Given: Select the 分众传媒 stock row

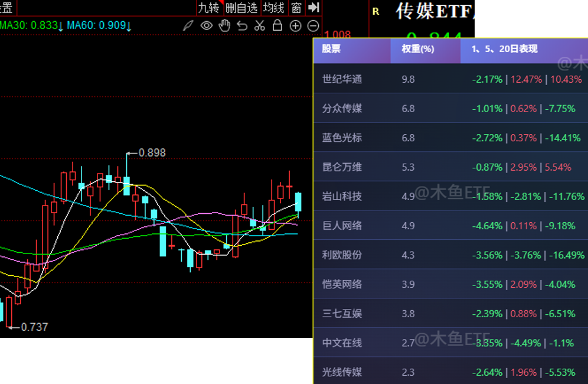Looking at the screenshot, I should (450, 109).
